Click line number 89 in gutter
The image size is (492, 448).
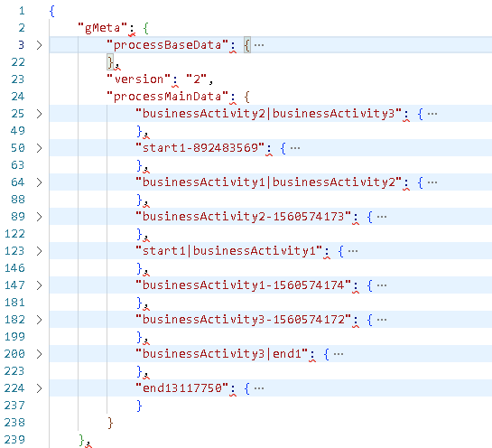pyautogui.click(x=18, y=217)
